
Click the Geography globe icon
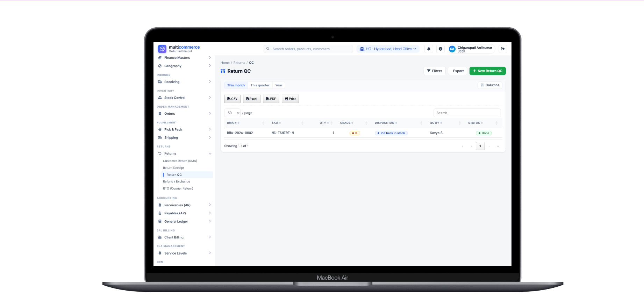[160, 66]
